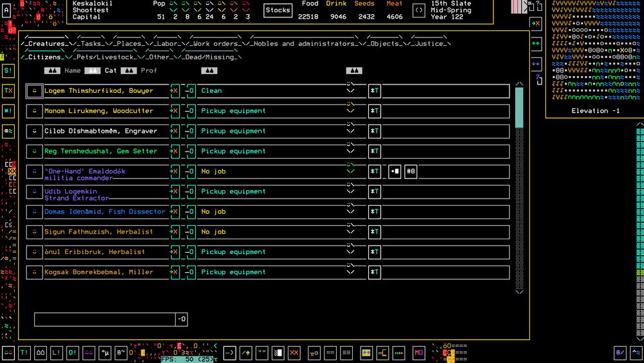Click the S! alert icon on left sidebar
This screenshot has width=644, height=363.
pos(8,71)
